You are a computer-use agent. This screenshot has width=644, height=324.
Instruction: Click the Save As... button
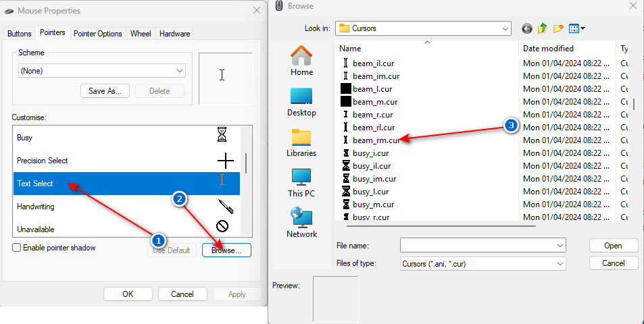pyautogui.click(x=105, y=90)
